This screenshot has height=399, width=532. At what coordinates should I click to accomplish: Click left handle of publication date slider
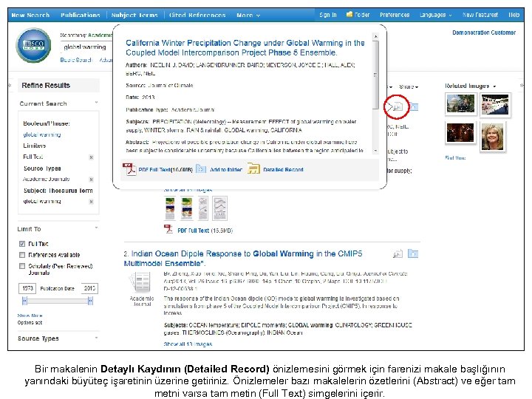click(24, 301)
